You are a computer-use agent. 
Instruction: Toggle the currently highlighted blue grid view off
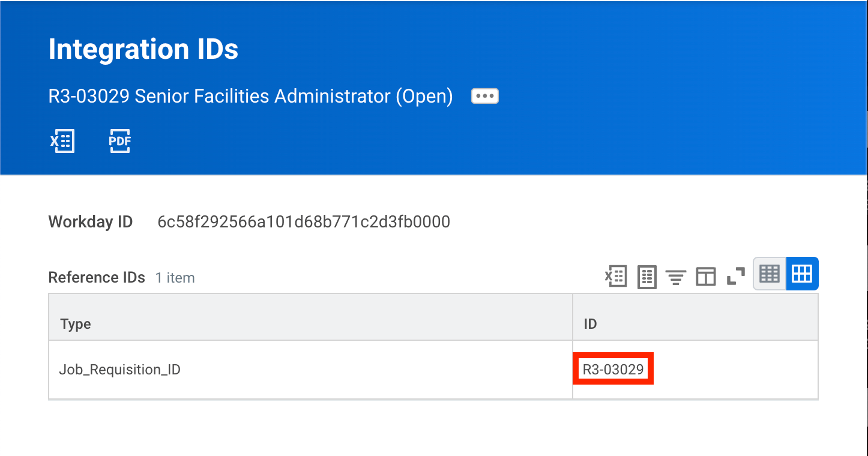tap(802, 274)
